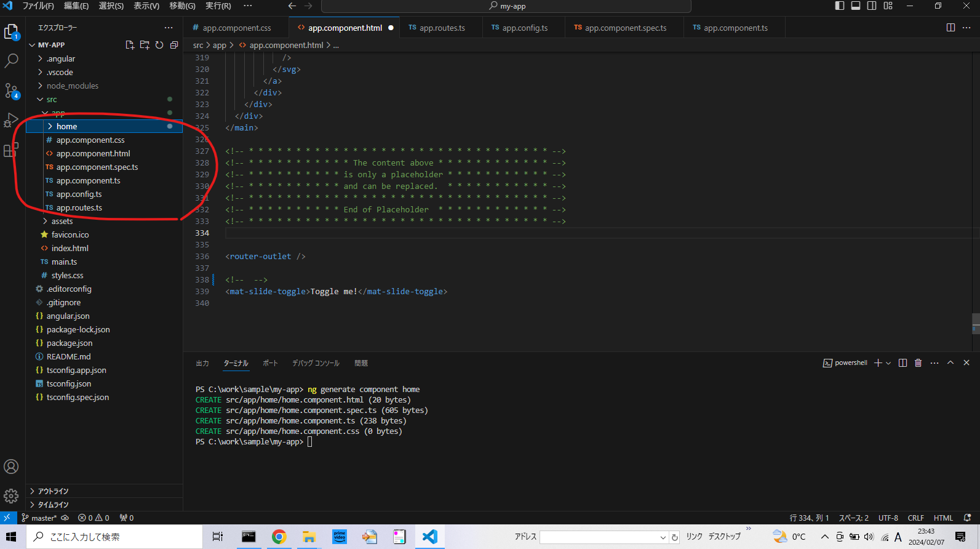Viewport: 980px width, 549px height.
Task: Maximize the terminal panel size
Action: [x=950, y=363]
